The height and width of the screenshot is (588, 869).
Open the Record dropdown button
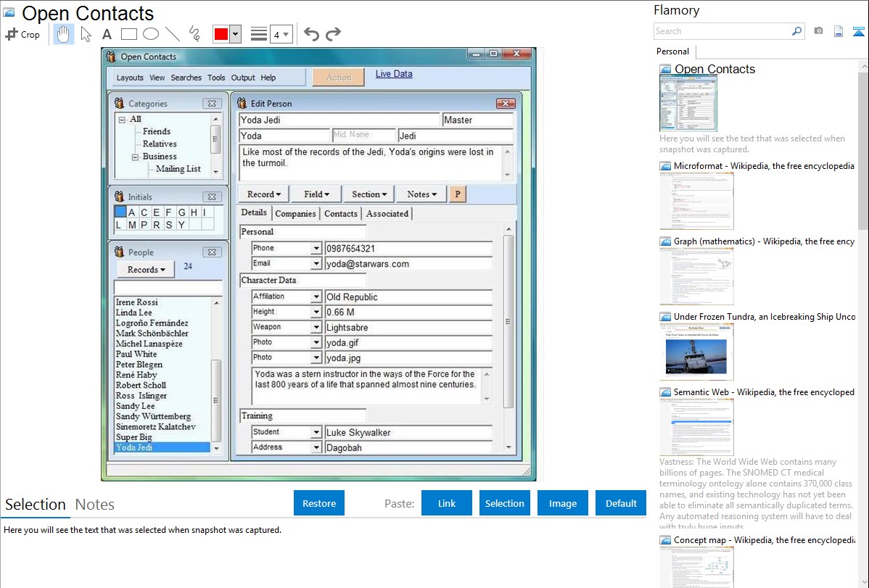(264, 194)
